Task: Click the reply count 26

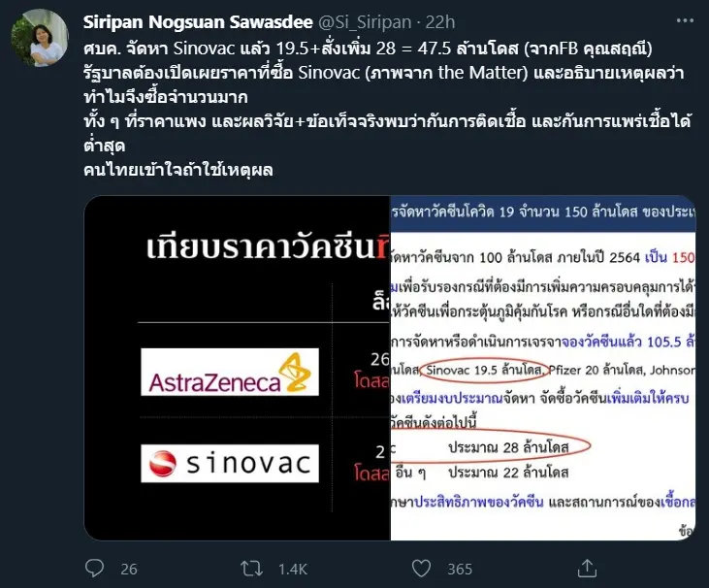Action: point(129,569)
